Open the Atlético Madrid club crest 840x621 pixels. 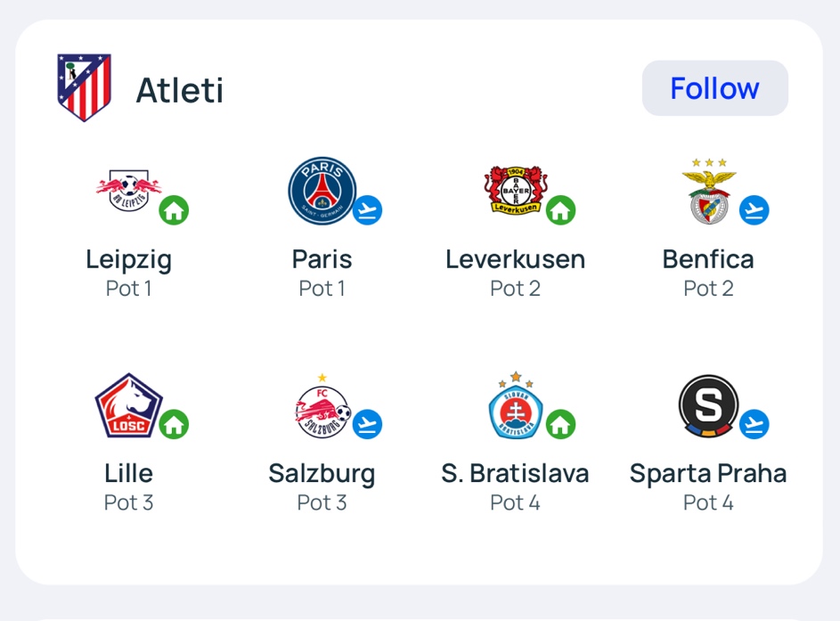pos(84,87)
